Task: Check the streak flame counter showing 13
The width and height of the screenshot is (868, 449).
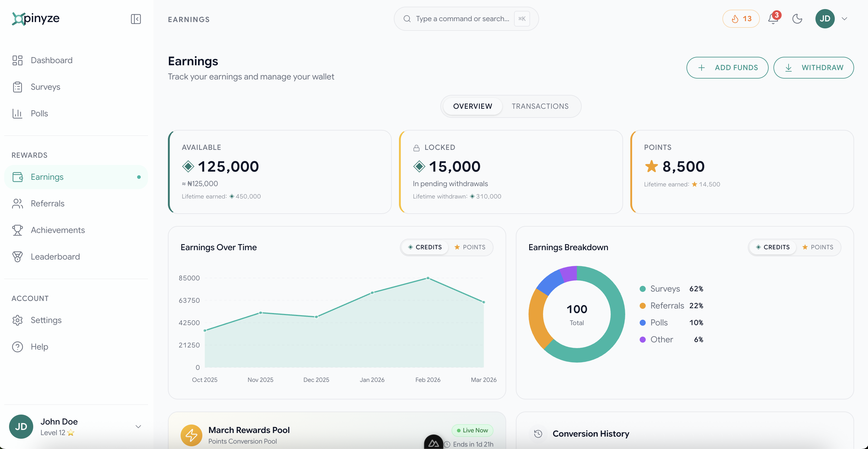Action: pyautogui.click(x=741, y=18)
